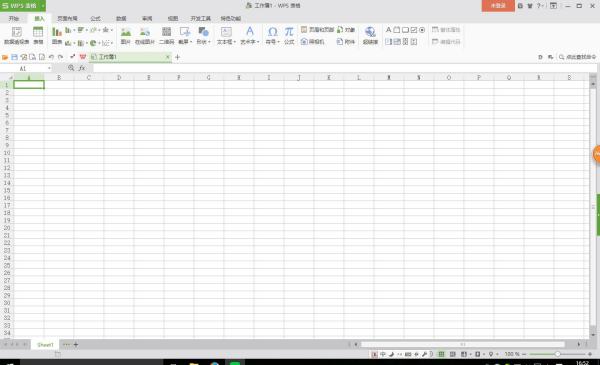Select the checkbox form control
The image size is (600, 365).
(414, 29)
